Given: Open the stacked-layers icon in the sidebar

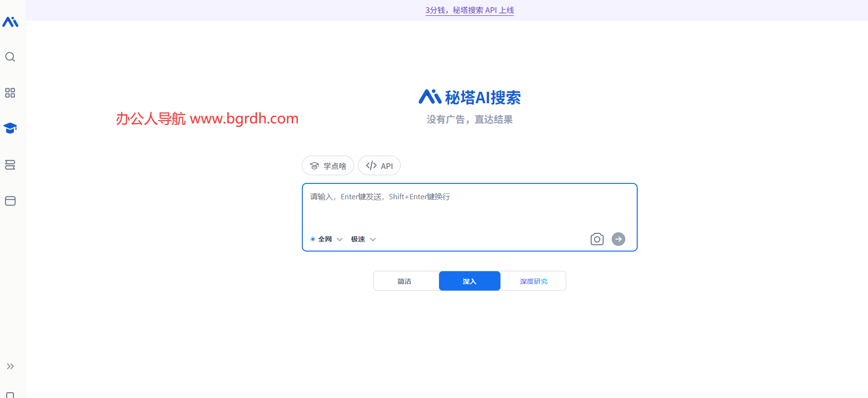Looking at the screenshot, I should coord(10,165).
